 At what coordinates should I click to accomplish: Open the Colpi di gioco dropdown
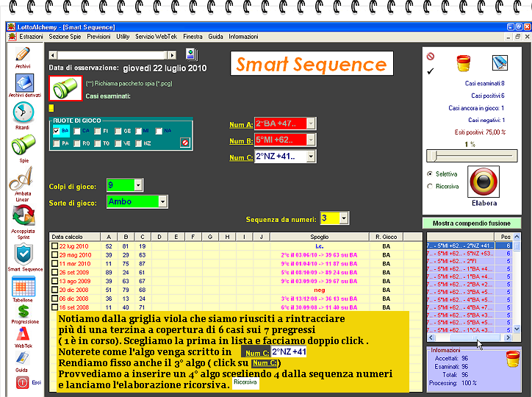coord(138,185)
